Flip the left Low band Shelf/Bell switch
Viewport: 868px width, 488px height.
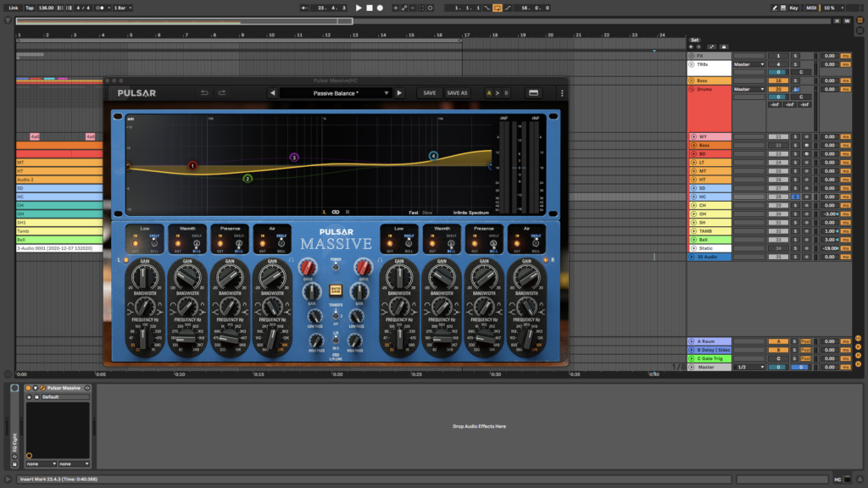[154, 242]
